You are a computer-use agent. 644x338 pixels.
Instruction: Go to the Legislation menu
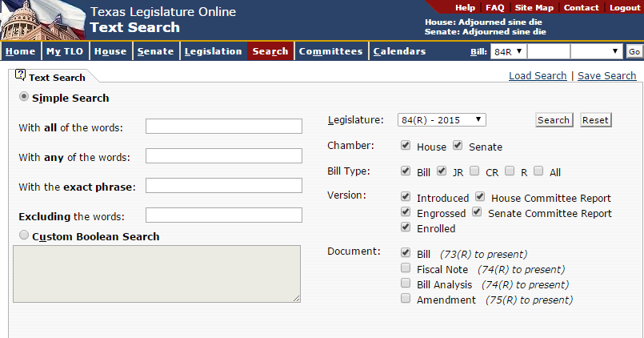(x=213, y=51)
